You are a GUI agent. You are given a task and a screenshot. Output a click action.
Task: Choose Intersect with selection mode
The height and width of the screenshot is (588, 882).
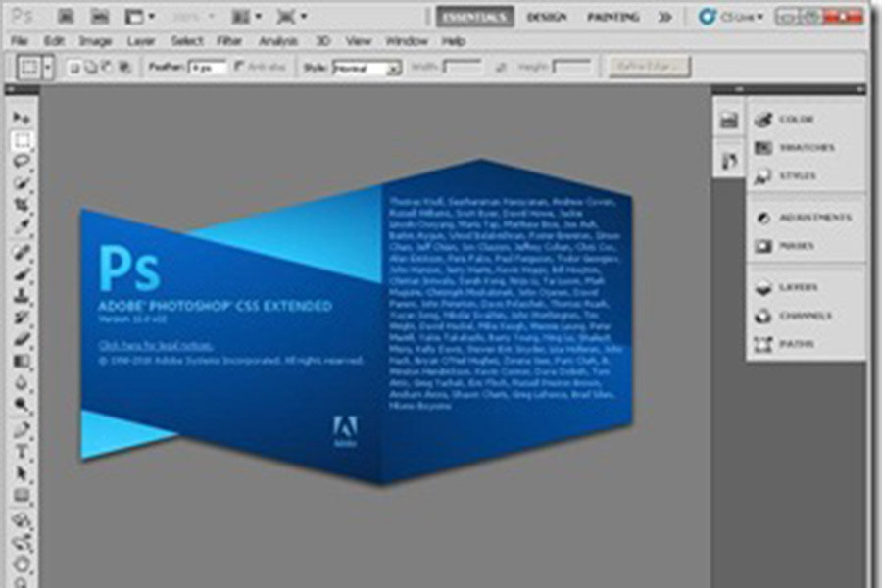click(124, 68)
